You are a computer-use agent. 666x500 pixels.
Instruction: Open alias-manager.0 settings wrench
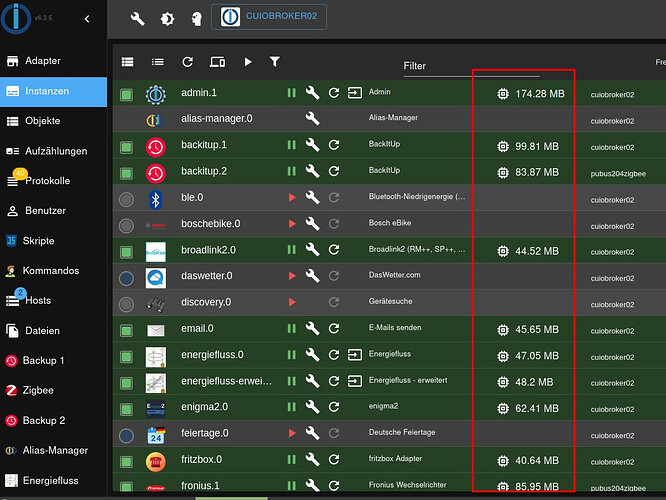coord(313,119)
